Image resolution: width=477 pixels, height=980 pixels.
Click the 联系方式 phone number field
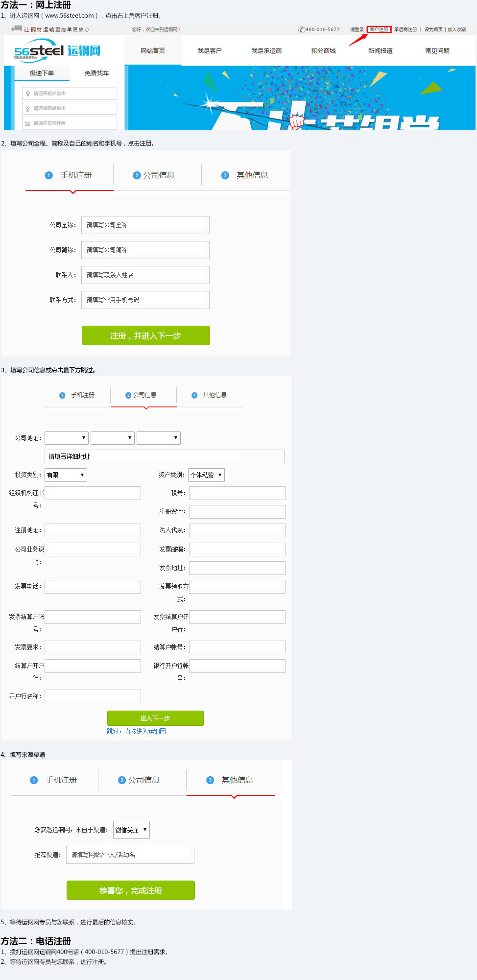145,300
